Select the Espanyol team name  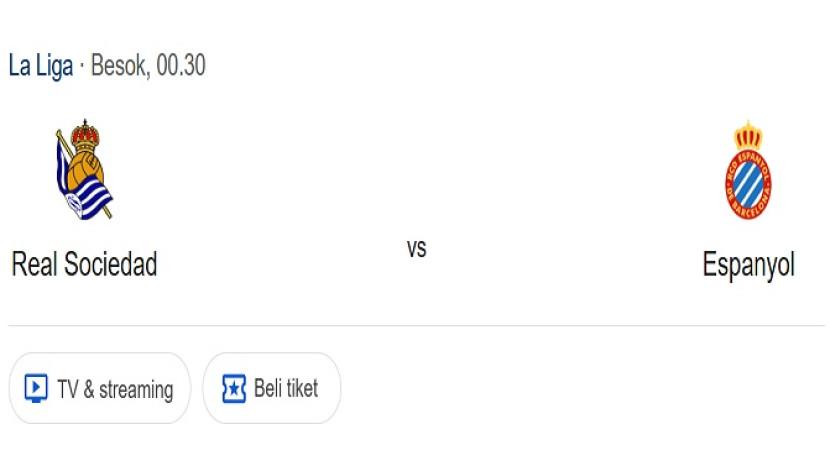click(x=748, y=265)
